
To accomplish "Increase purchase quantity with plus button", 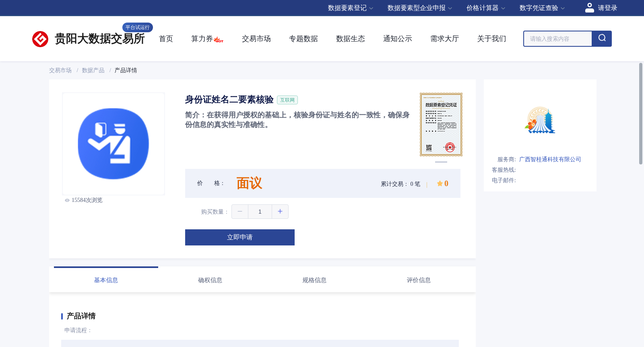I will (x=280, y=212).
